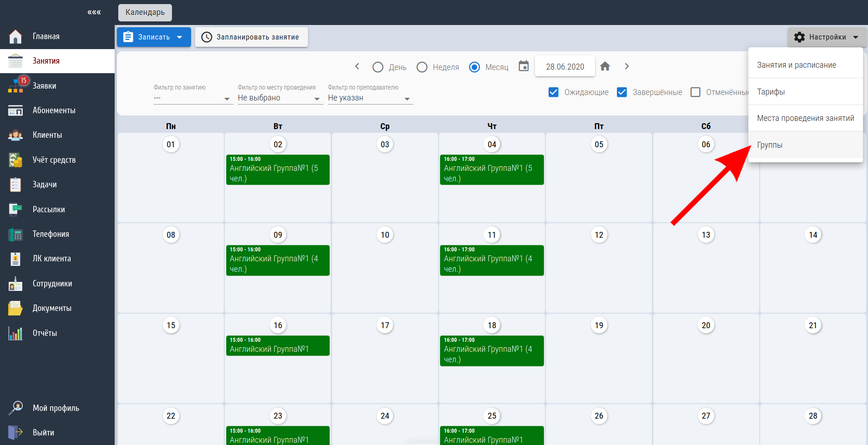The height and width of the screenshot is (445, 868).
Task: Toggle the Настройки dropdown arrow
Action: click(856, 37)
